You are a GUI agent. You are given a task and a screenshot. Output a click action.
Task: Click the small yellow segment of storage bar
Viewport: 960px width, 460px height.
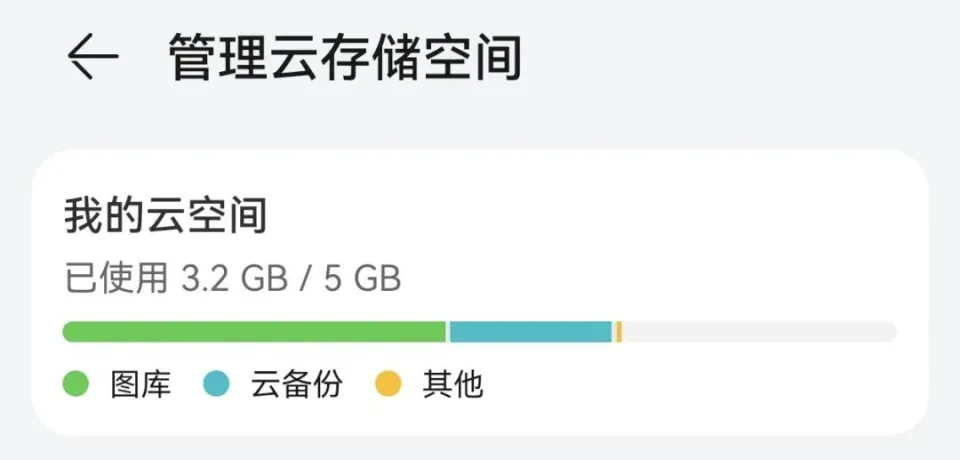(619, 332)
